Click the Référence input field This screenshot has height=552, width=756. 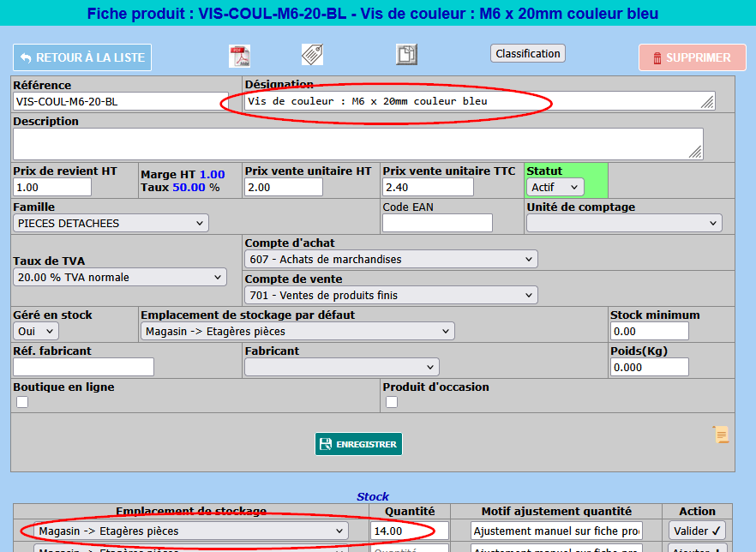[x=121, y=102]
